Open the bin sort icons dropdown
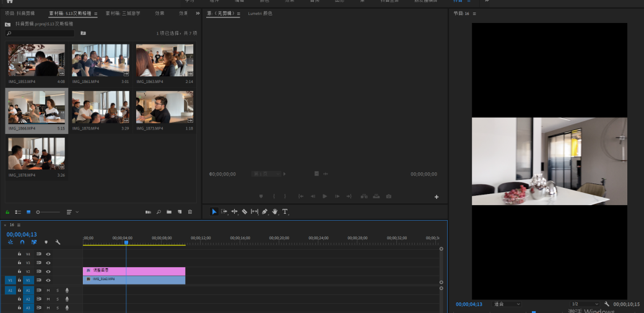Image resolution: width=644 pixels, height=313 pixels. click(x=72, y=212)
